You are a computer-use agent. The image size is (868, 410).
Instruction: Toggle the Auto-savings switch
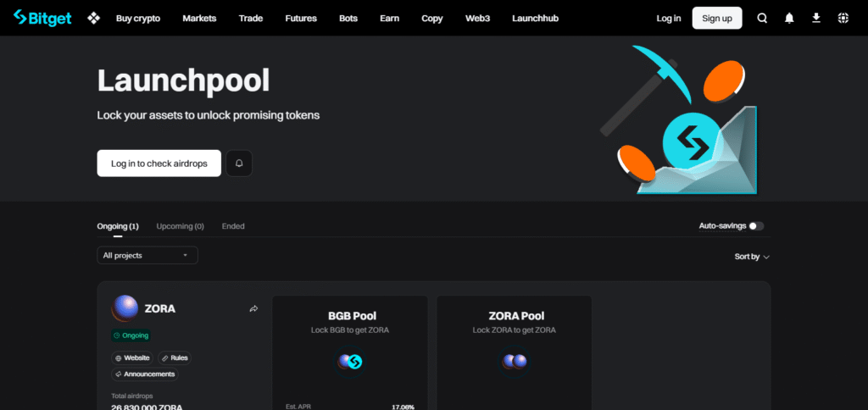click(756, 225)
